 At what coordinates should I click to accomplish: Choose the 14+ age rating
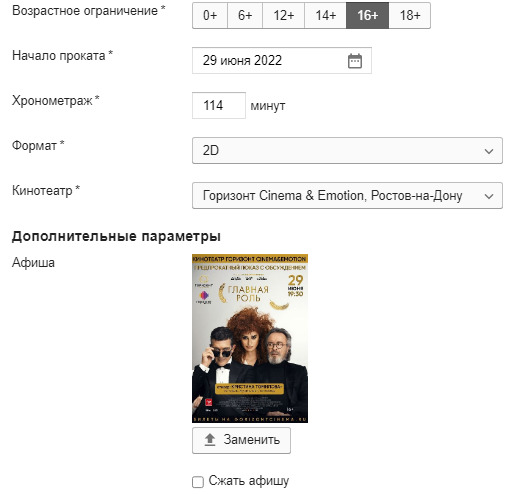pyautogui.click(x=326, y=15)
